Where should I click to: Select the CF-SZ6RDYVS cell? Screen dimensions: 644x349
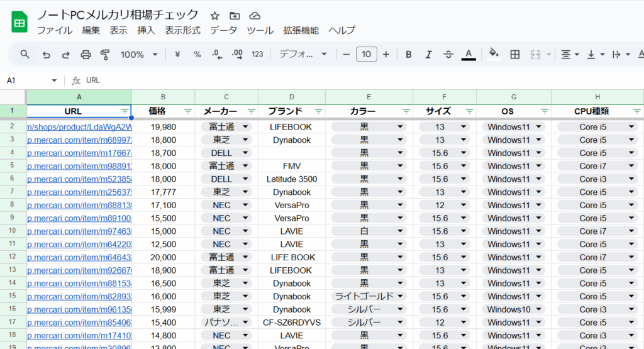click(x=292, y=323)
